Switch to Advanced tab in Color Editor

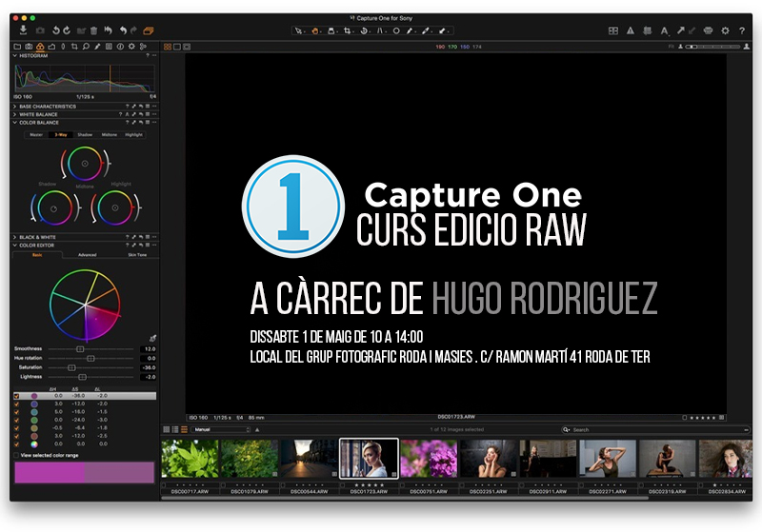point(88,254)
